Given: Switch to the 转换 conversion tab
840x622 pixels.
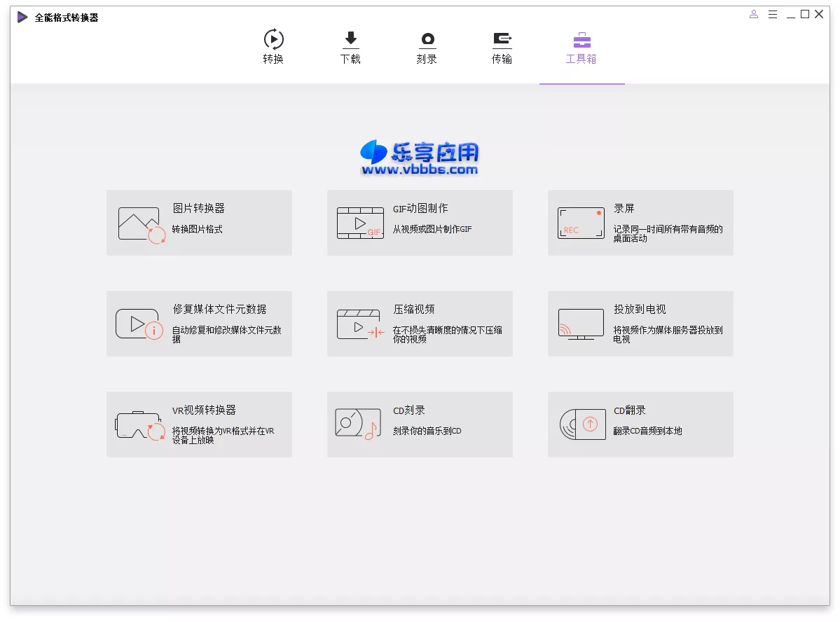Looking at the screenshot, I should 273,46.
